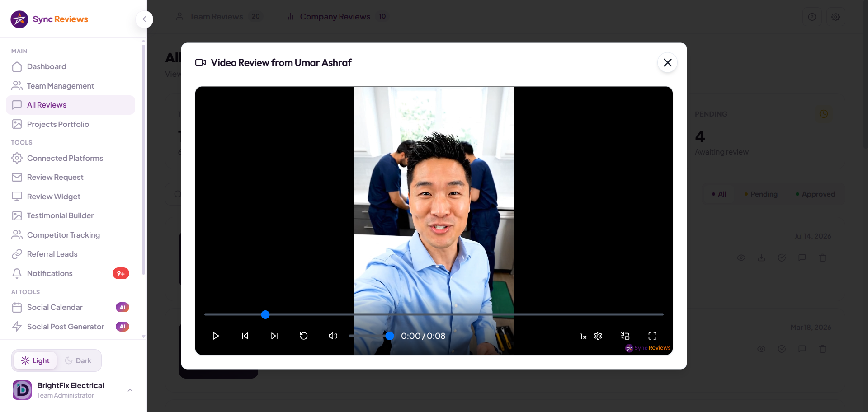868x412 pixels.
Task: Click the Notifications bell icon
Action: click(17, 273)
